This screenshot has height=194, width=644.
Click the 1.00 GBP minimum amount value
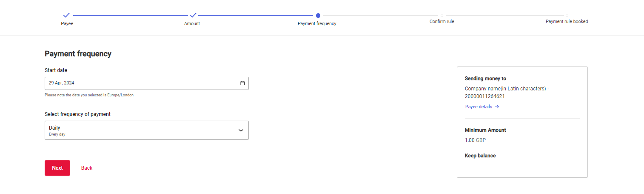tap(475, 140)
